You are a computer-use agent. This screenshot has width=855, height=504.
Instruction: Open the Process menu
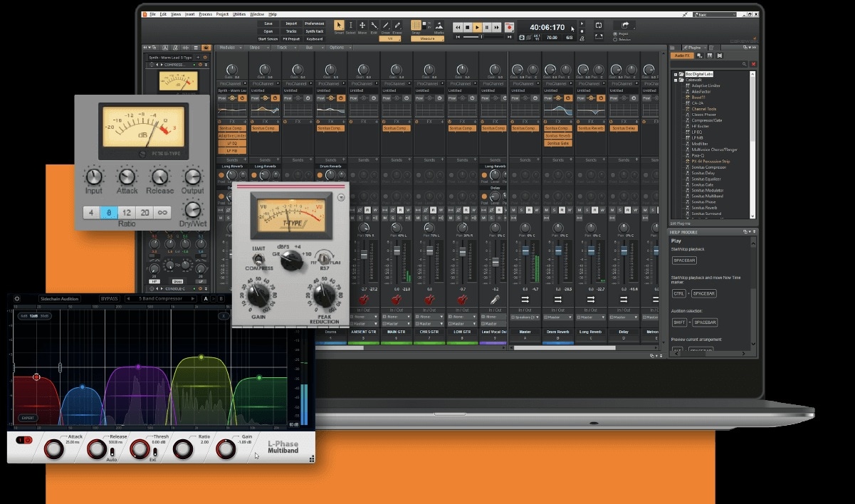pos(206,14)
